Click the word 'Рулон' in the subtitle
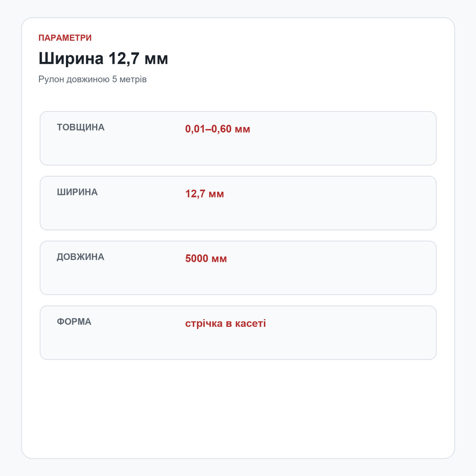The width and height of the screenshot is (476, 476). click(51, 79)
